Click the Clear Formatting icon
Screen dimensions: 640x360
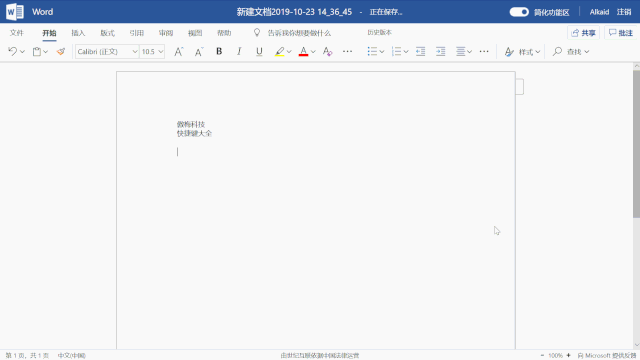(x=327, y=51)
